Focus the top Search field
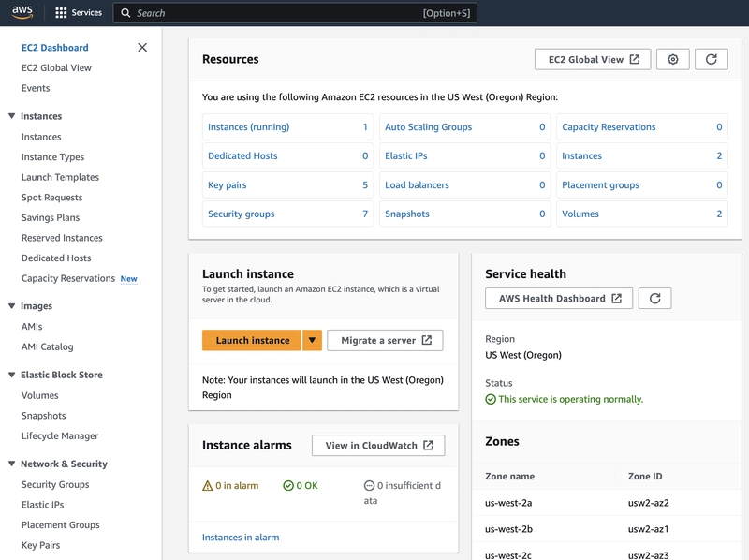Image resolution: width=749 pixels, height=560 pixels. [295, 13]
